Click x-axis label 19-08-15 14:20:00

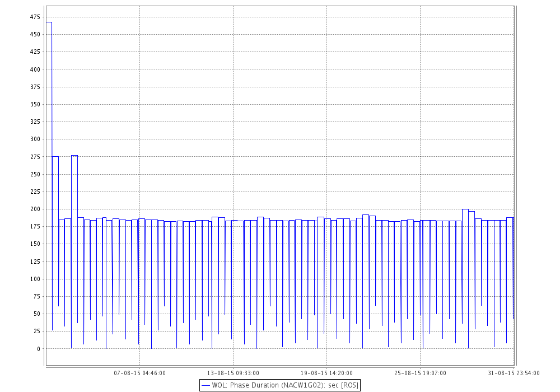326,373
